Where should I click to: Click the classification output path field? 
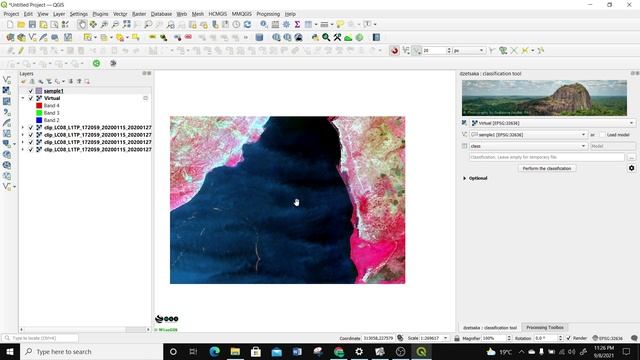pyautogui.click(x=547, y=157)
